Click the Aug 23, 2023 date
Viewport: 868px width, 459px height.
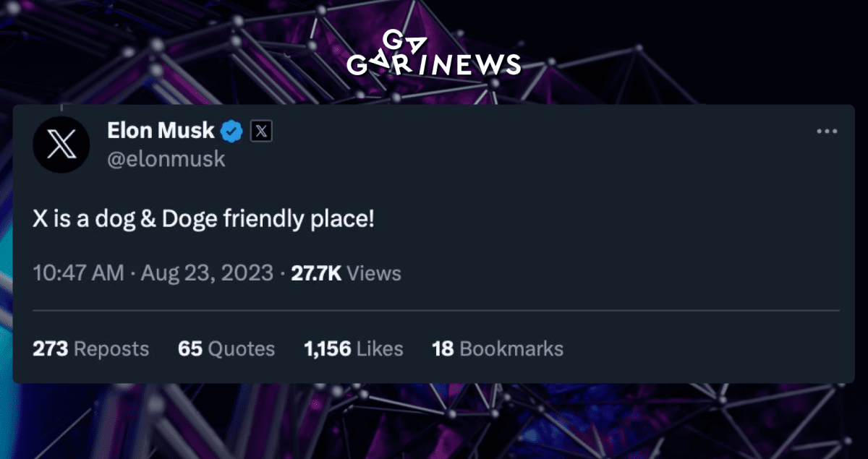pos(207,273)
